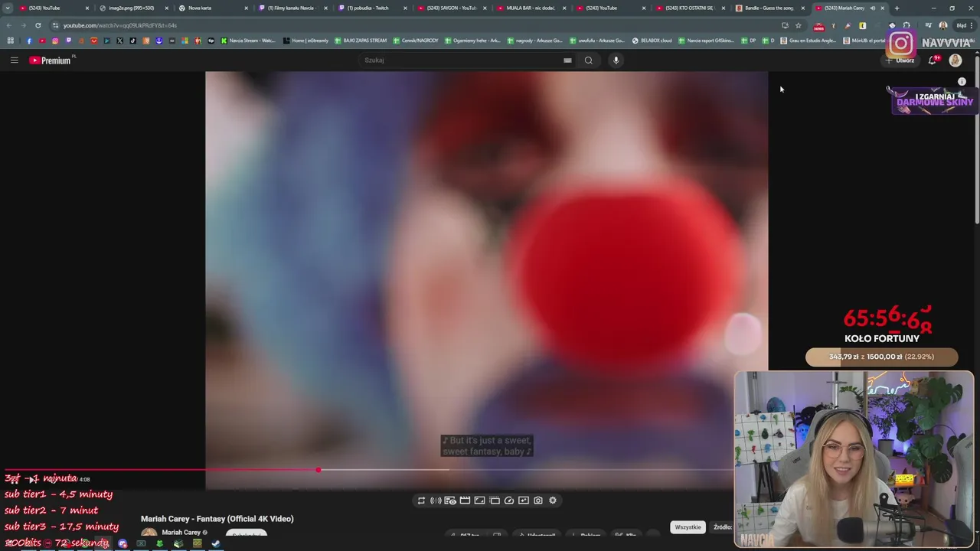The height and width of the screenshot is (551, 980).
Task: Switch to the KTO OSTATNI SIĘ tab
Action: tap(689, 8)
